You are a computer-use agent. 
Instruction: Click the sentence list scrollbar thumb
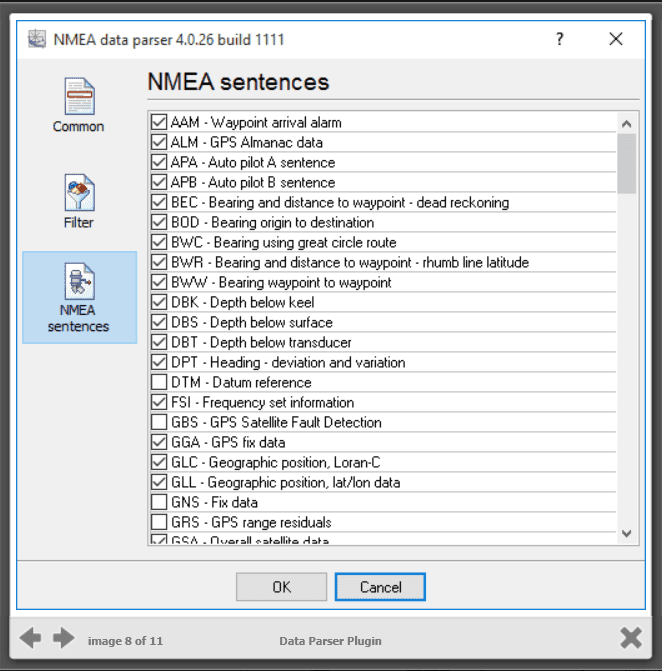coord(627,163)
